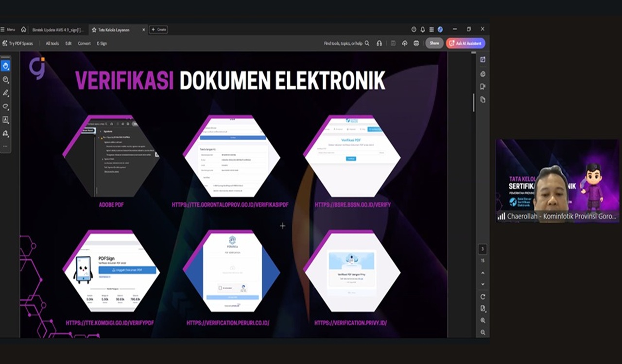Select the highlighter pen tool

pyautogui.click(x=6, y=93)
